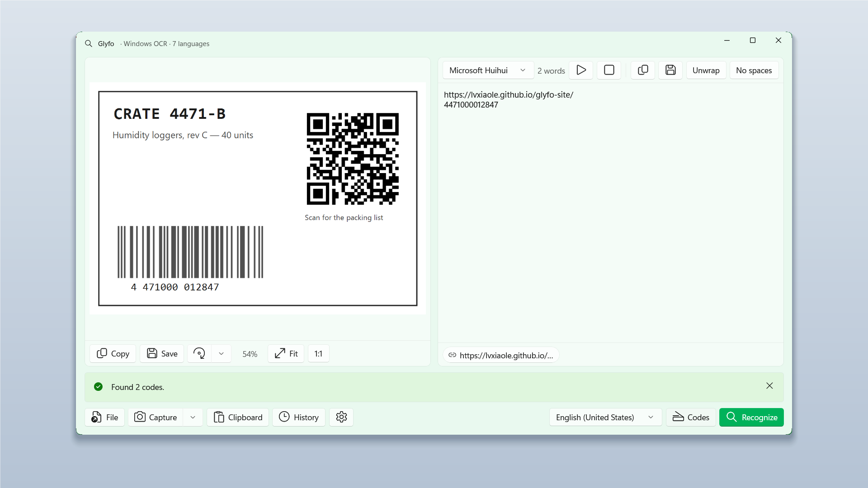
Task: Click the Windows OCR · 7 languages subtitle
Action: (166, 44)
